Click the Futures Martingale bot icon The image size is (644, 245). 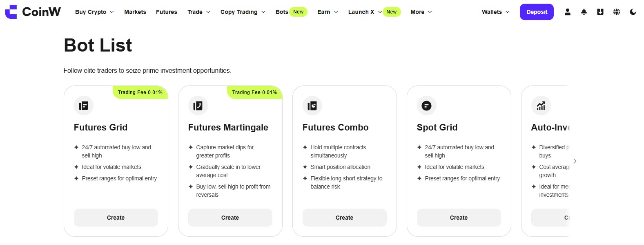pyautogui.click(x=198, y=106)
